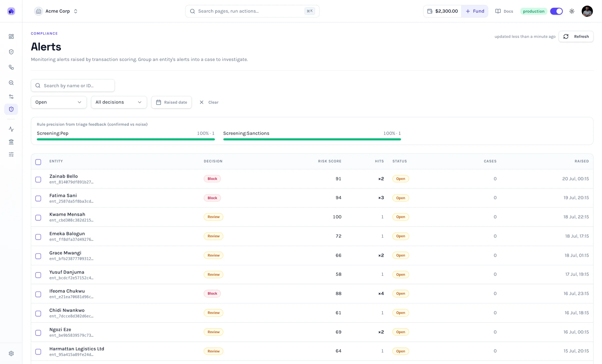602x364 pixels.
Task: Click the Entity column header
Action: pyautogui.click(x=56, y=161)
